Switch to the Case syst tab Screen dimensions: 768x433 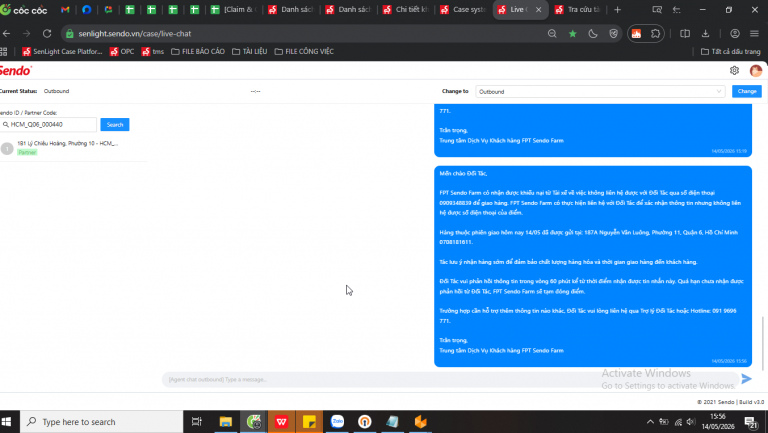(x=463, y=9)
